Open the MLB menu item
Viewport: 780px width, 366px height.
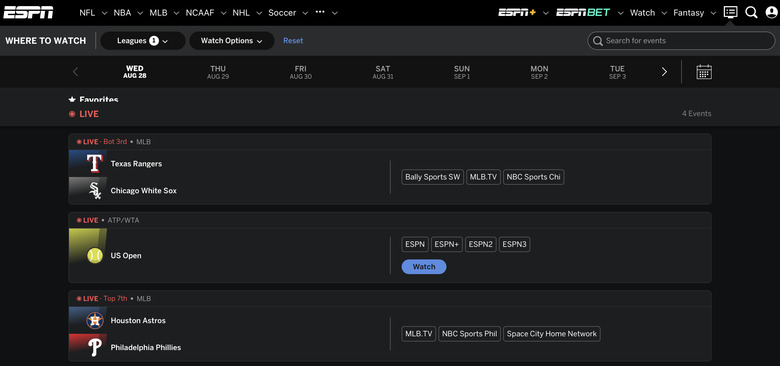tap(159, 12)
